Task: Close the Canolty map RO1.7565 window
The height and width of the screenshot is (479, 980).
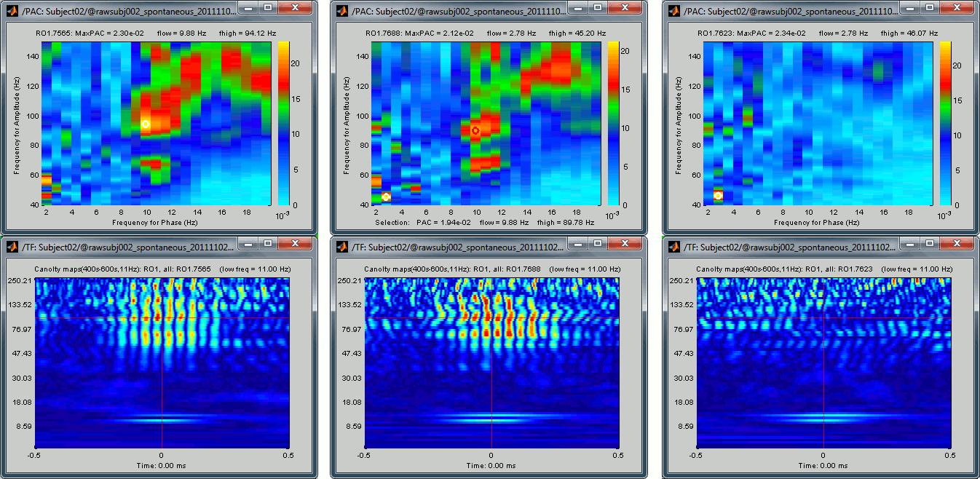Action: pos(294,244)
